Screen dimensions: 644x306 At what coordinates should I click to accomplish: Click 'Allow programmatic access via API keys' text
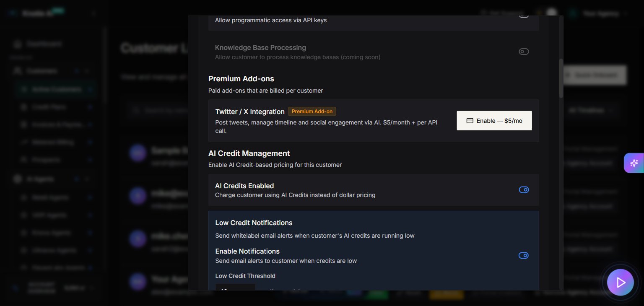pos(271,20)
